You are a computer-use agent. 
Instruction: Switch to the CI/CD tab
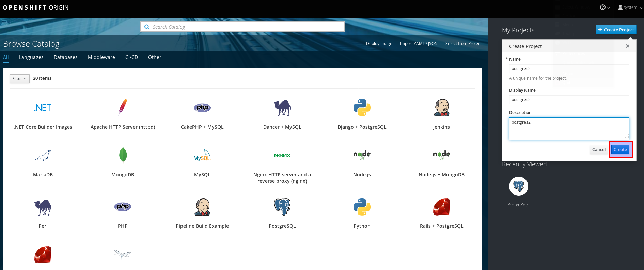(131, 57)
